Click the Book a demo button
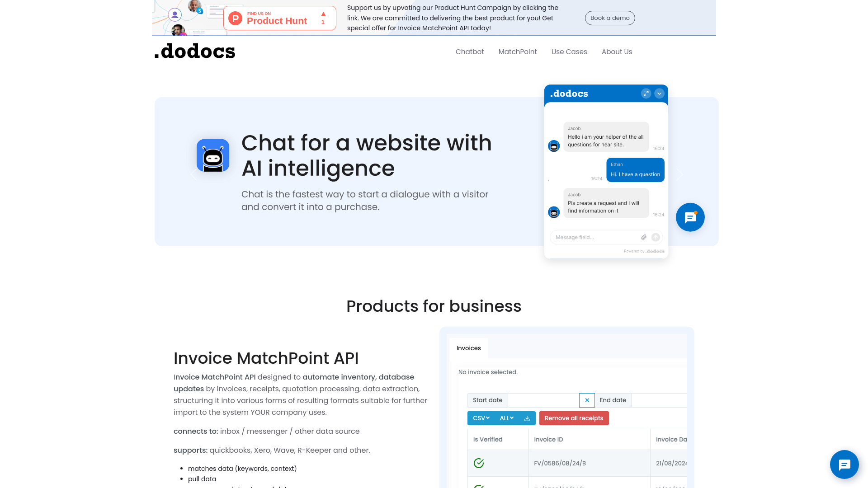The height and width of the screenshot is (488, 868). pos(610,17)
